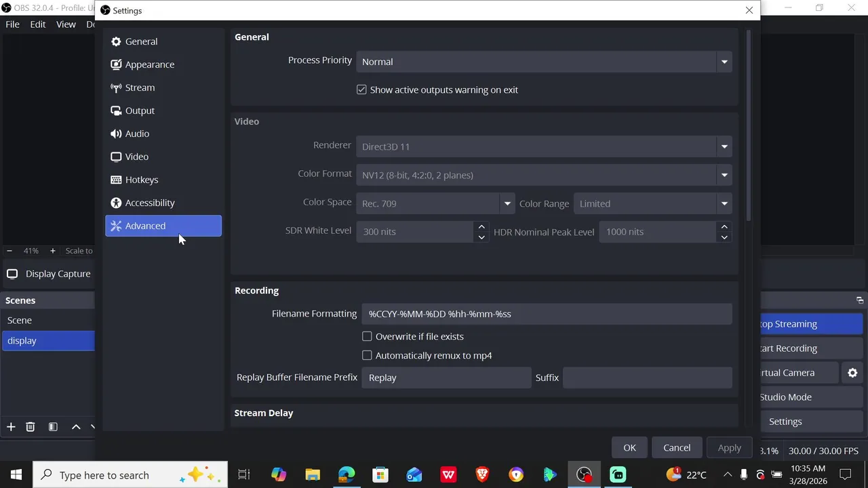
Task: Open Edit menu in OBS window
Action: pyautogui.click(x=38, y=24)
